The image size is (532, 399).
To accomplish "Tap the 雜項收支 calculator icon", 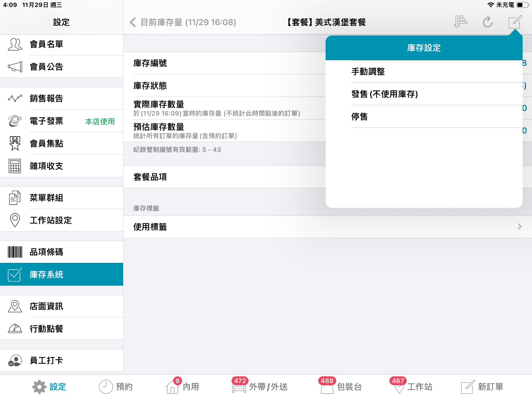I will pos(15,166).
